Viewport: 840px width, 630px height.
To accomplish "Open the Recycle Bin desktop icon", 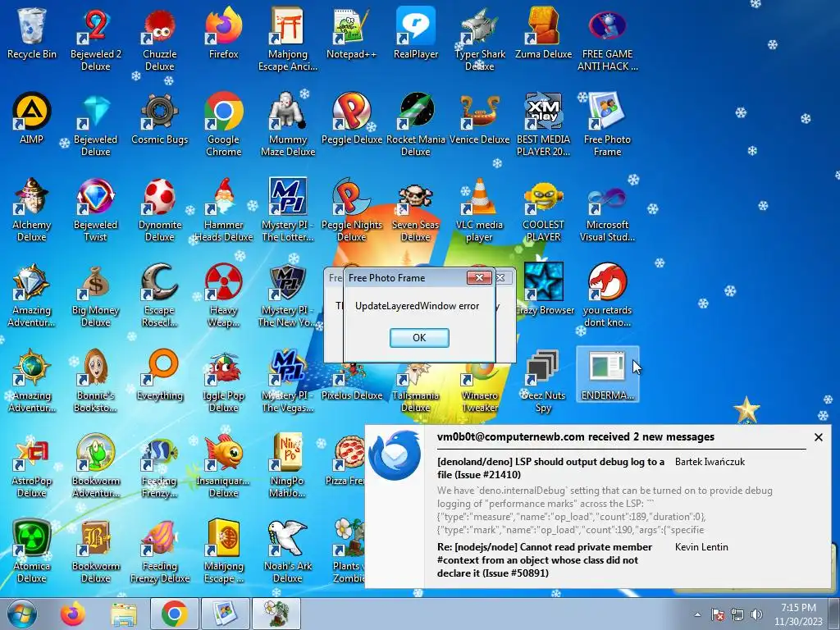I will click(32, 34).
